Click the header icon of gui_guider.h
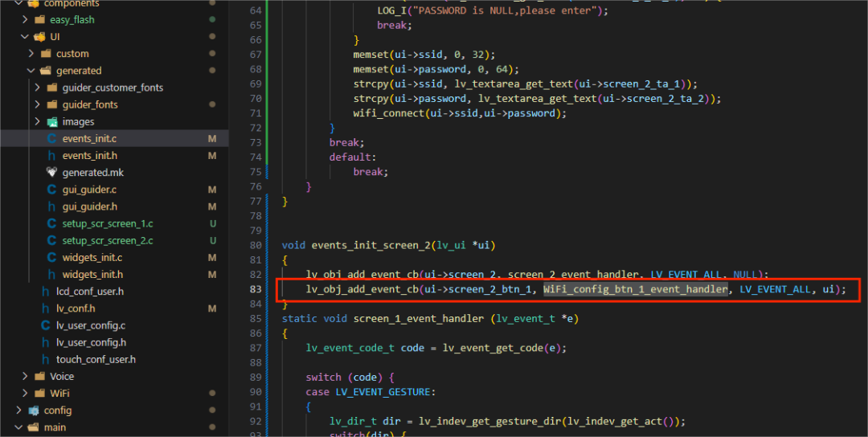 [52, 206]
